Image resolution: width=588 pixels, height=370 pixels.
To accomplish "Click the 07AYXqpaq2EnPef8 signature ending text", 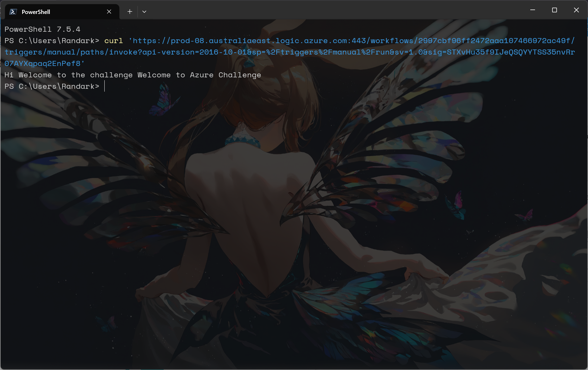I will [42, 63].
